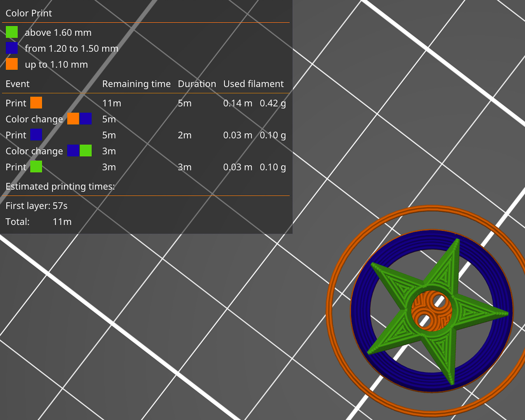Click the orange swatch in the first Print row
525x420 pixels.
click(x=36, y=103)
